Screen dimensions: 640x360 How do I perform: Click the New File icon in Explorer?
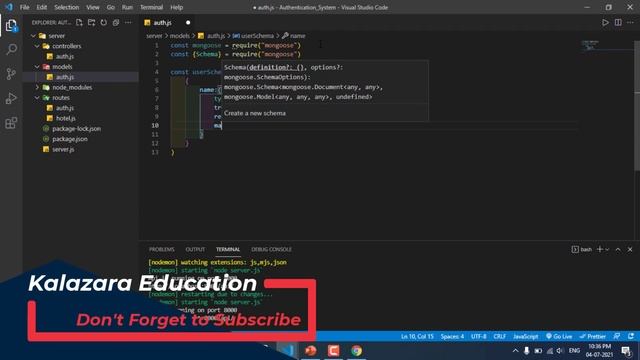click(x=79, y=22)
